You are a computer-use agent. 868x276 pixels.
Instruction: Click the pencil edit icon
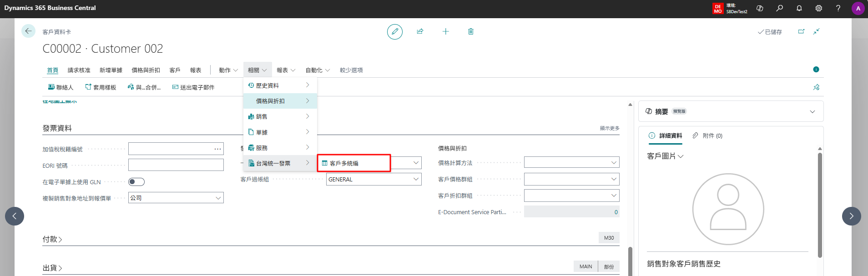pyautogui.click(x=394, y=32)
